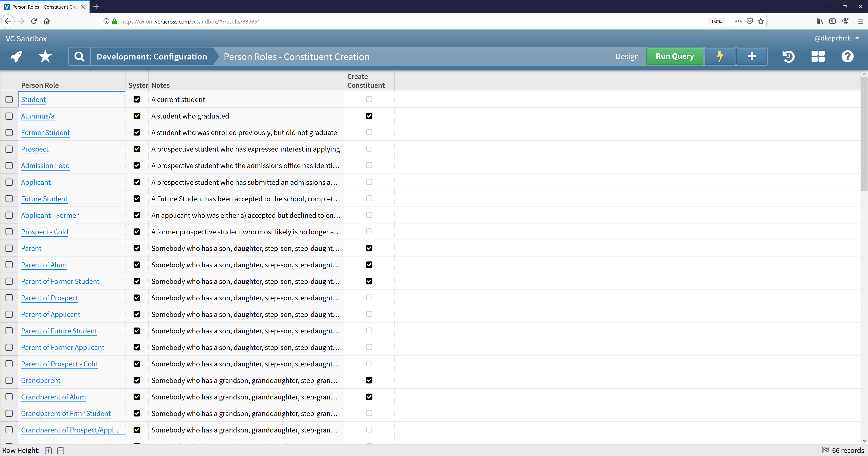
Task: Check Create Constituent for Student row
Action: point(369,99)
